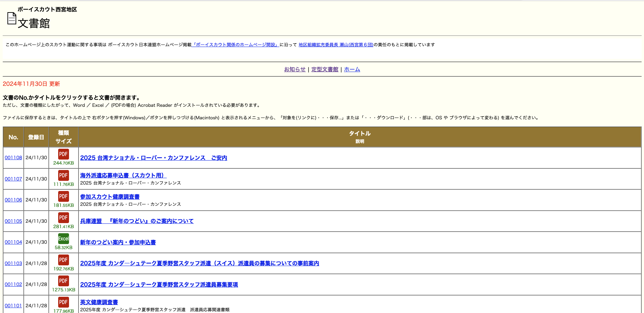Screen dimensions: 644x313
Task: Click the 111.76KB file size text
Action: click(64, 184)
